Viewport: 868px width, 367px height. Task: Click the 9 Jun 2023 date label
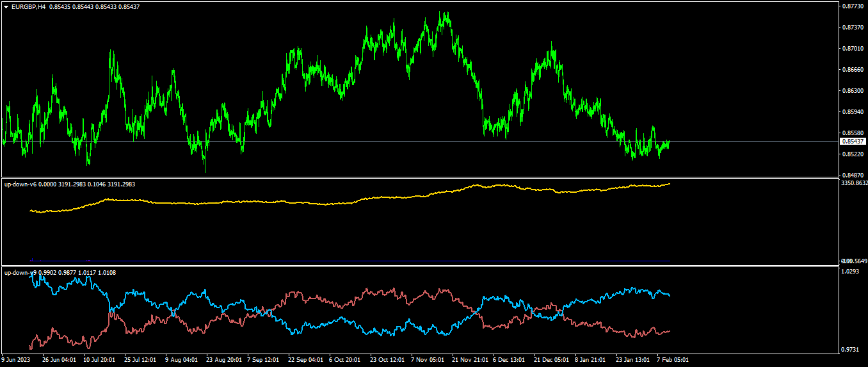click(x=15, y=360)
